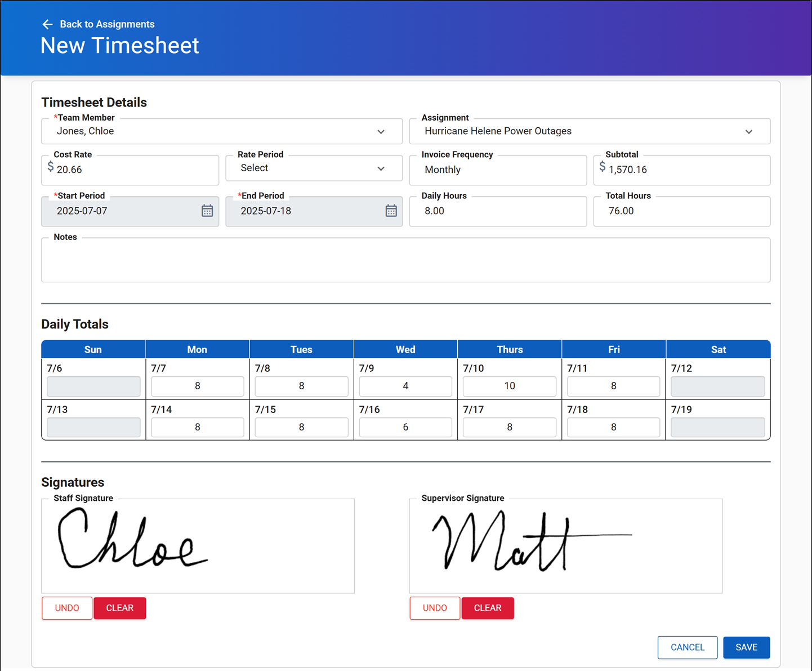Viewport: 812px width, 671px height.
Task: Clear the Staff Signature
Action: tap(119, 608)
